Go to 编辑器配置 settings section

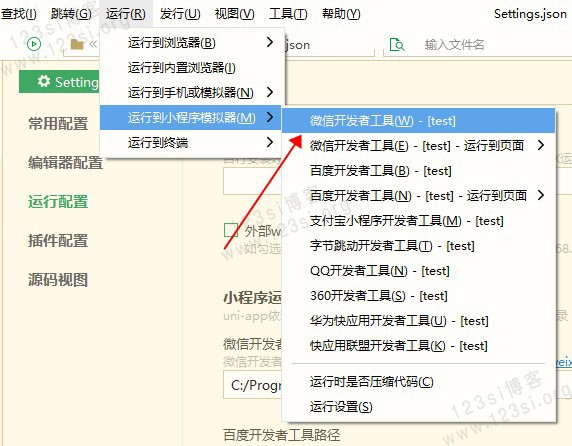[x=66, y=162]
